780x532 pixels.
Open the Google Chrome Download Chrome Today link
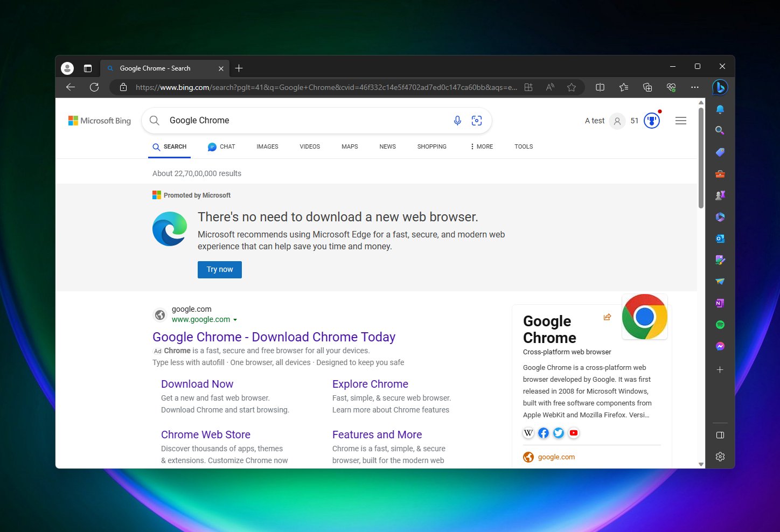coord(274,337)
